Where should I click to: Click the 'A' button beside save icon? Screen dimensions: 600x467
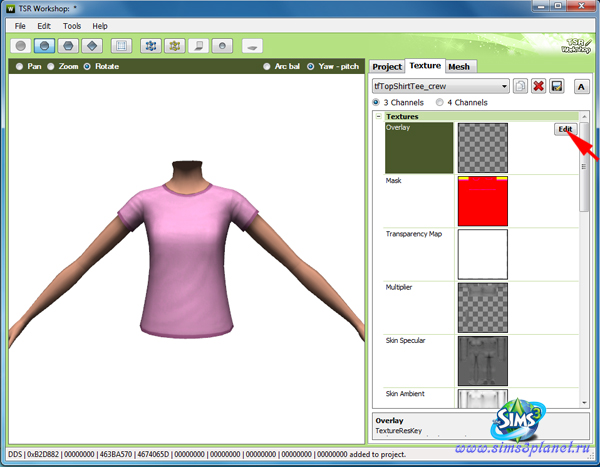click(x=581, y=87)
